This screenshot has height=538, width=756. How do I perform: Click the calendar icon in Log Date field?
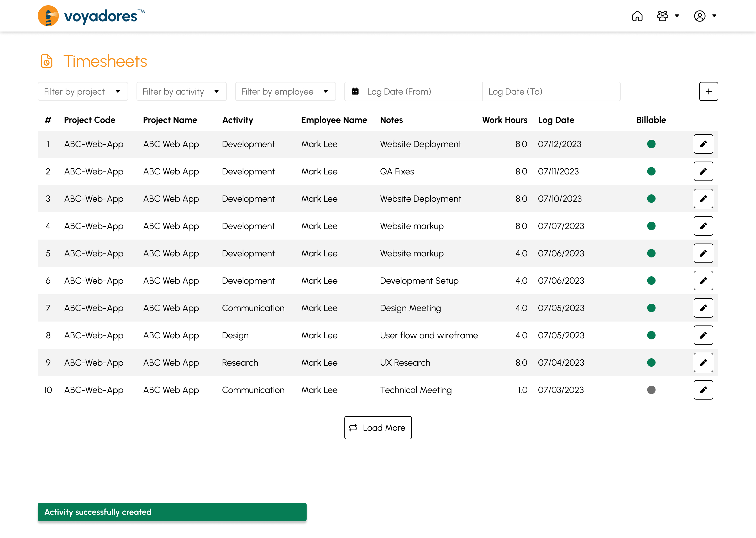355,91
